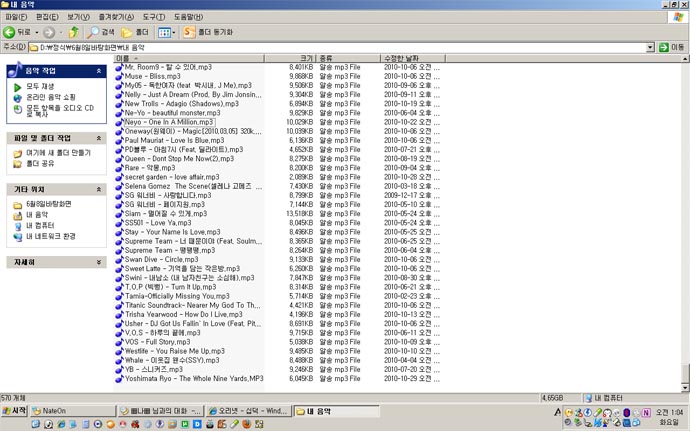Open 내 컴퓨터 in other places
The width and height of the screenshot is (690, 431).
click(40, 225)
